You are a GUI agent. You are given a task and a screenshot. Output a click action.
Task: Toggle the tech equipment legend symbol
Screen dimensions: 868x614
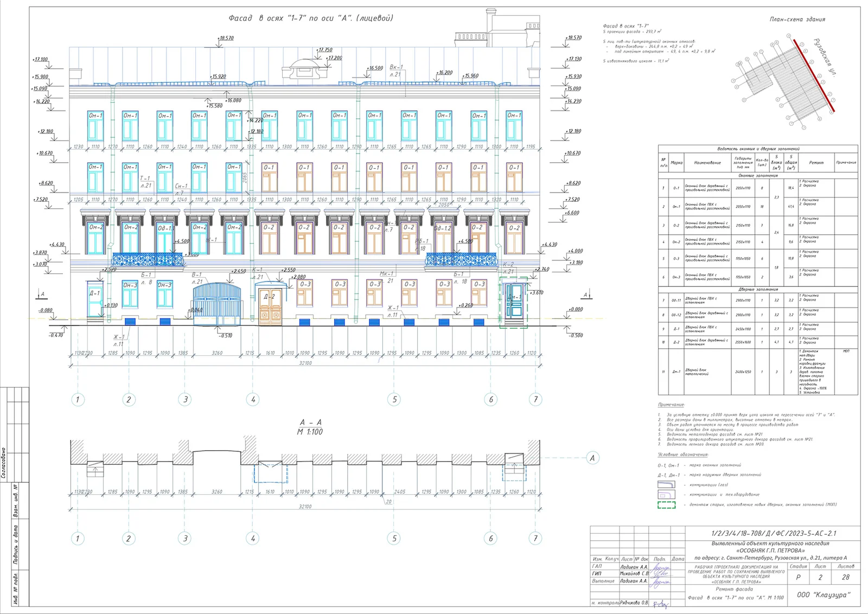pos(667,495)
